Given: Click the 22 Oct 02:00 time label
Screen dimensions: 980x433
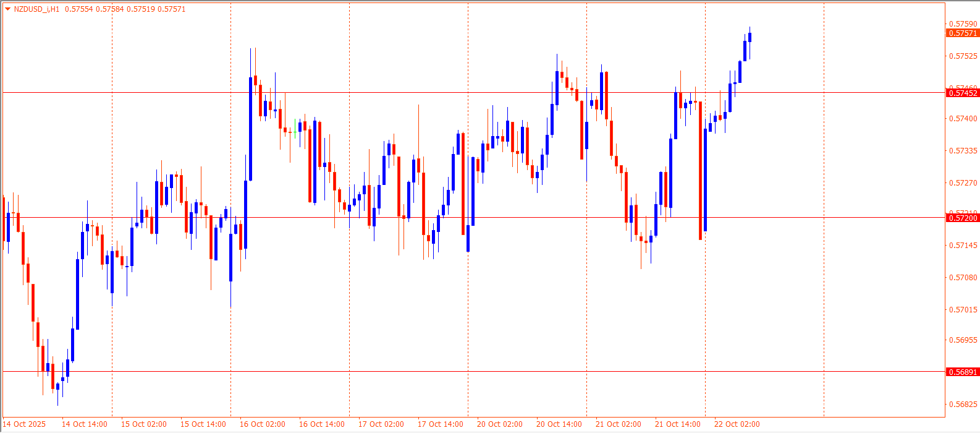Looking at the screenshot, I should coord(737,424).
